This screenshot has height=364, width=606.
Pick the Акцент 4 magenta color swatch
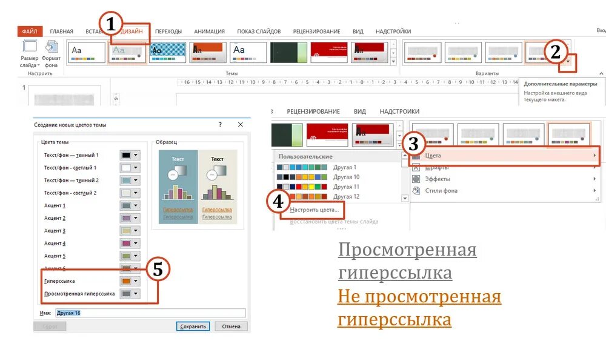coord(127,243)
